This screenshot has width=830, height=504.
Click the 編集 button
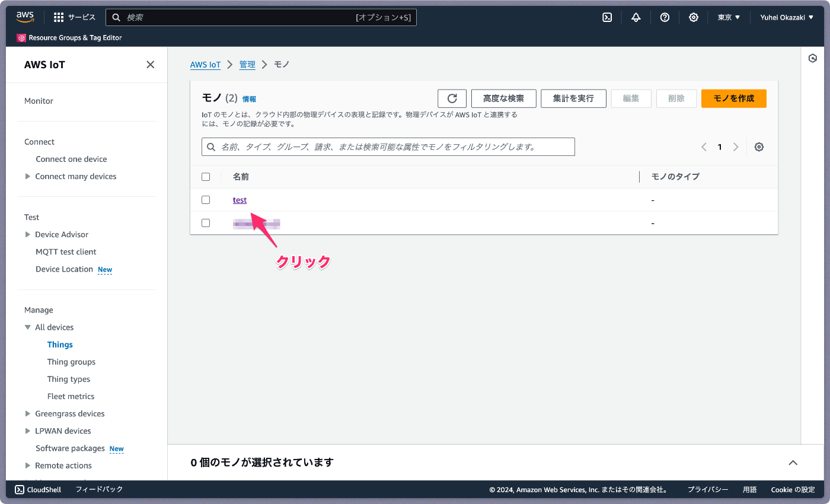pos(631,98)
